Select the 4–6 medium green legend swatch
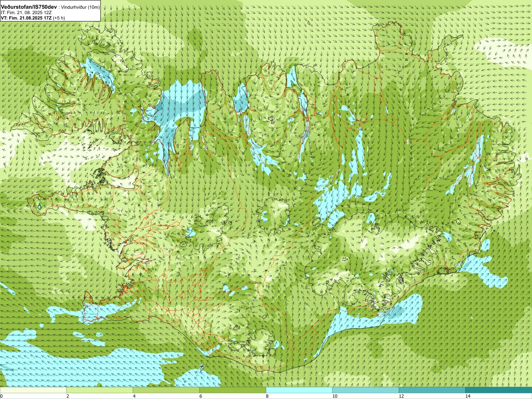This screenshot has width=532, height=399. point(166,390)
